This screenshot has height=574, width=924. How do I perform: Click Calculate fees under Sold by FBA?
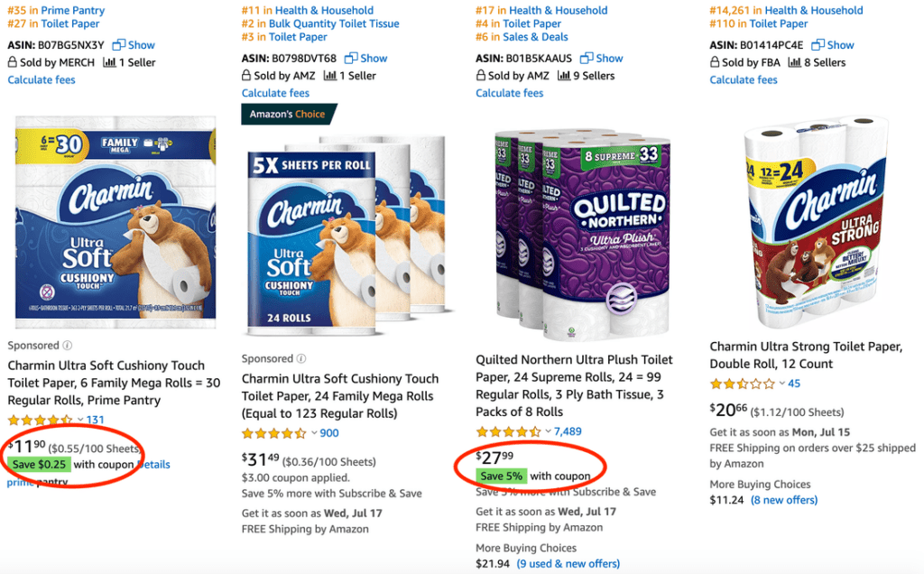coord(744,80)
